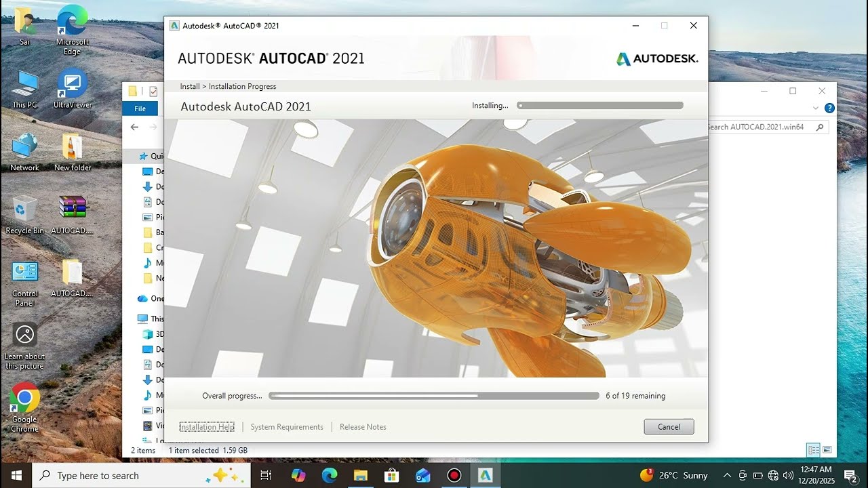Select Quick access in the Explorer sidebar
The width and height of the screenshot is (868, 488).
[151, 156]
